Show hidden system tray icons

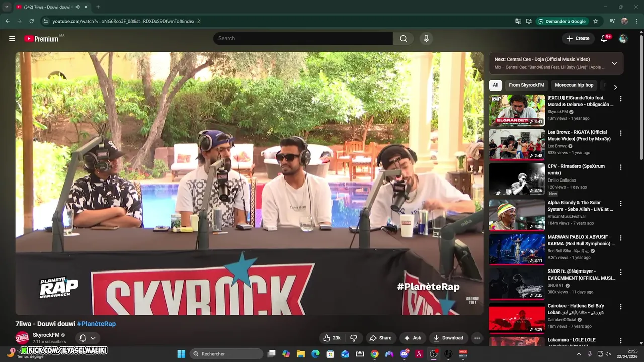(x=579, y=354)
